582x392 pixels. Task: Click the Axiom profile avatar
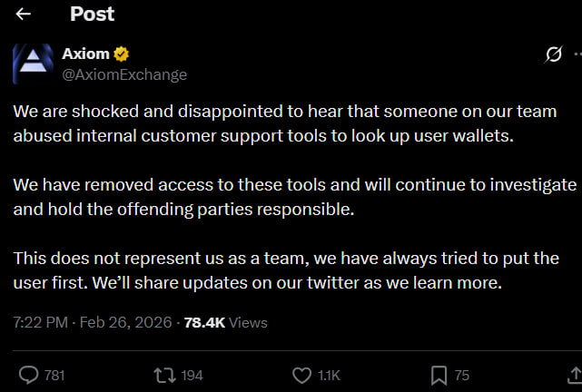coord(32,64)
